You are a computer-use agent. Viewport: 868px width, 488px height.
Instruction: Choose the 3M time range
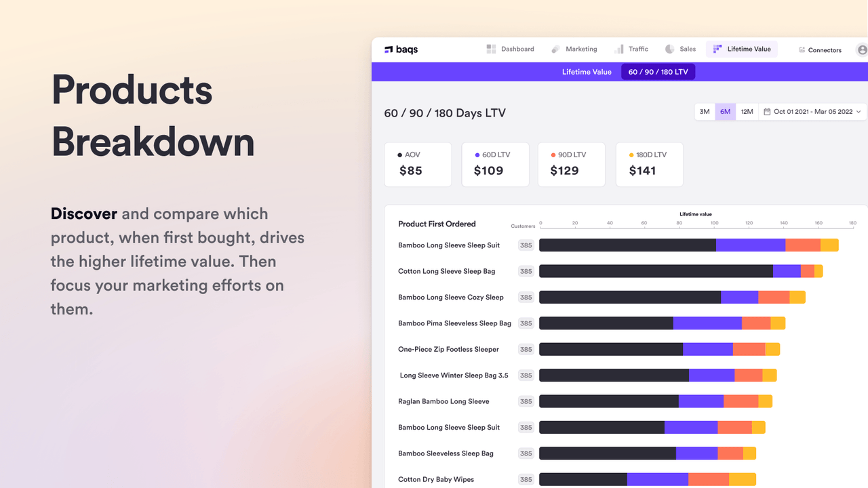click(705, 112)
